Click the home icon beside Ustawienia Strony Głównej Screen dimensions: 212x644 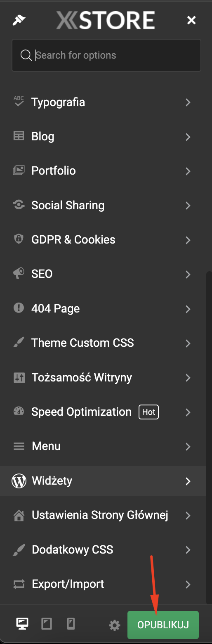19,515
